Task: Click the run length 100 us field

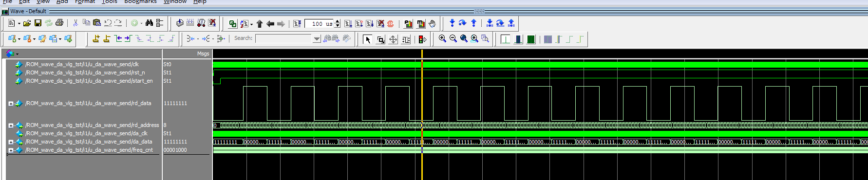Action: [x=320, y=23]
